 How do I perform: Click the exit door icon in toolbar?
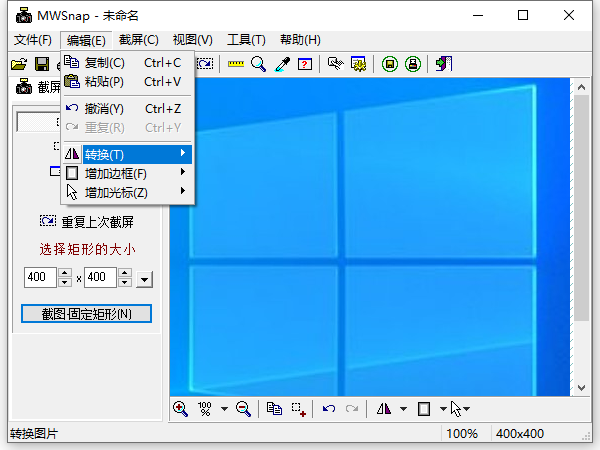click(x=443, y=64)
